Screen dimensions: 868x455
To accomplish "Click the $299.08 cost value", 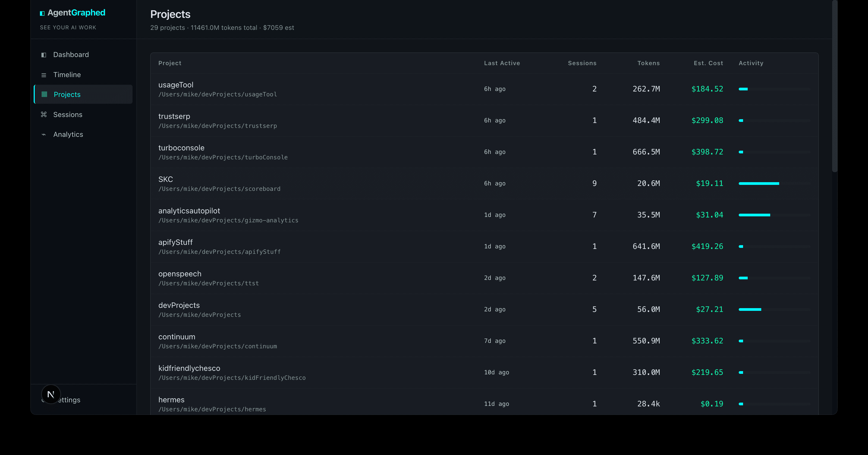I will [707, 121].
